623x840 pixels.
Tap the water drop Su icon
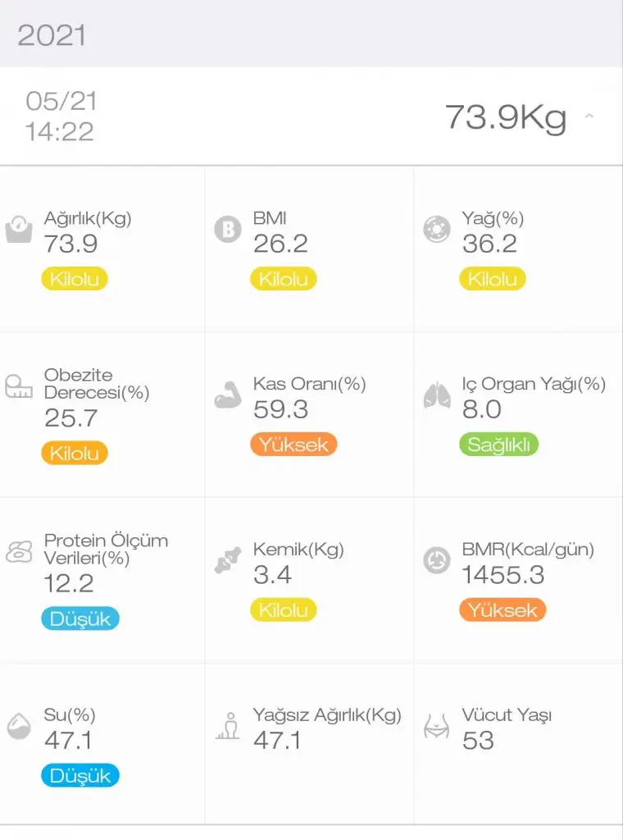click(18, 726)
